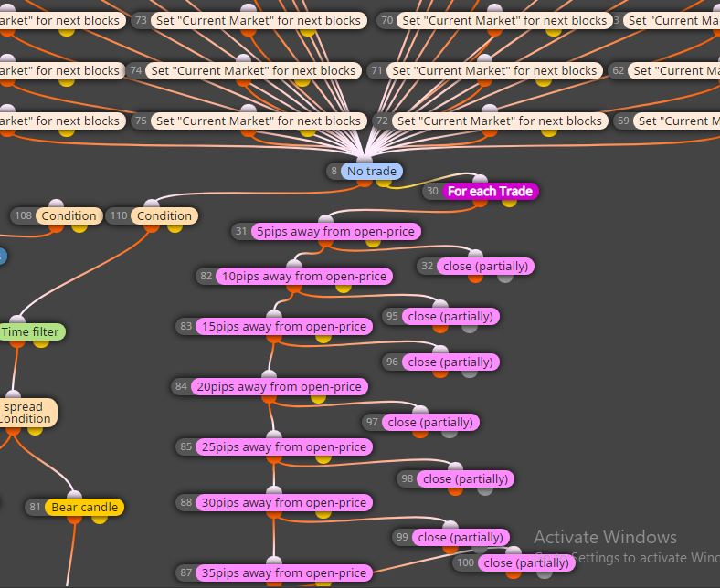Click input port atop For each Trade block

(480, 179)
